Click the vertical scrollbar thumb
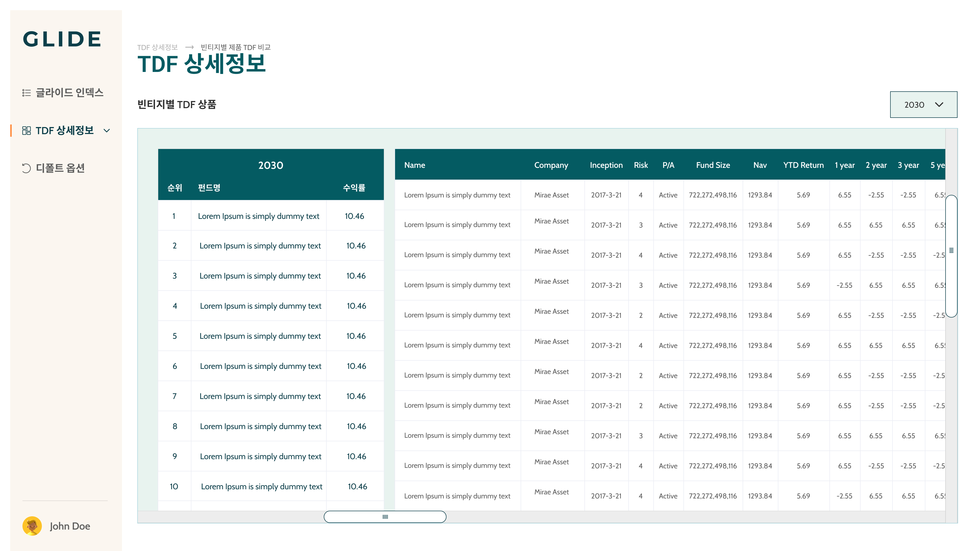The height and width of the screenshot is (551, 980). [951, 256]
